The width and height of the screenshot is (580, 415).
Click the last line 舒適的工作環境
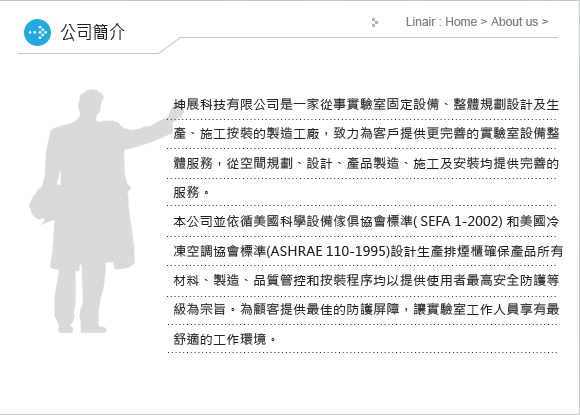tap(225, 339)
